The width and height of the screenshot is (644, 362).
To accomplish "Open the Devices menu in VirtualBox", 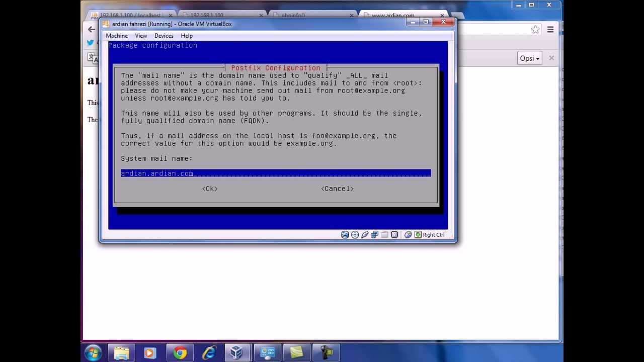I will click(x=164, y=36).
